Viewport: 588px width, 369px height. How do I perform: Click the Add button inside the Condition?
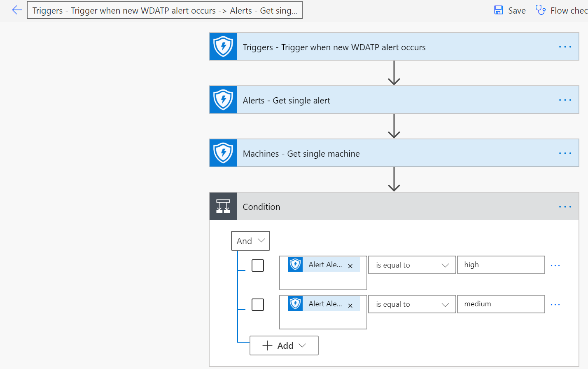[x=284, y=345]
